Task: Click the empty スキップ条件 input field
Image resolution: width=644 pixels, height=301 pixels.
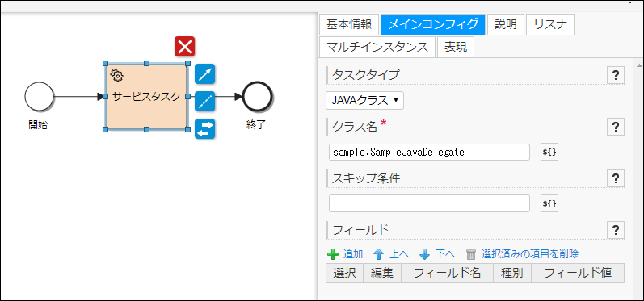Action: click(x=429, y=204)
